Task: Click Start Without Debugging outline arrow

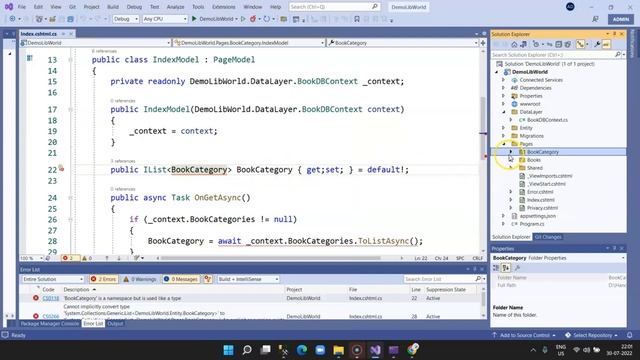Action: pyautogui.click(x=243, y=19)
